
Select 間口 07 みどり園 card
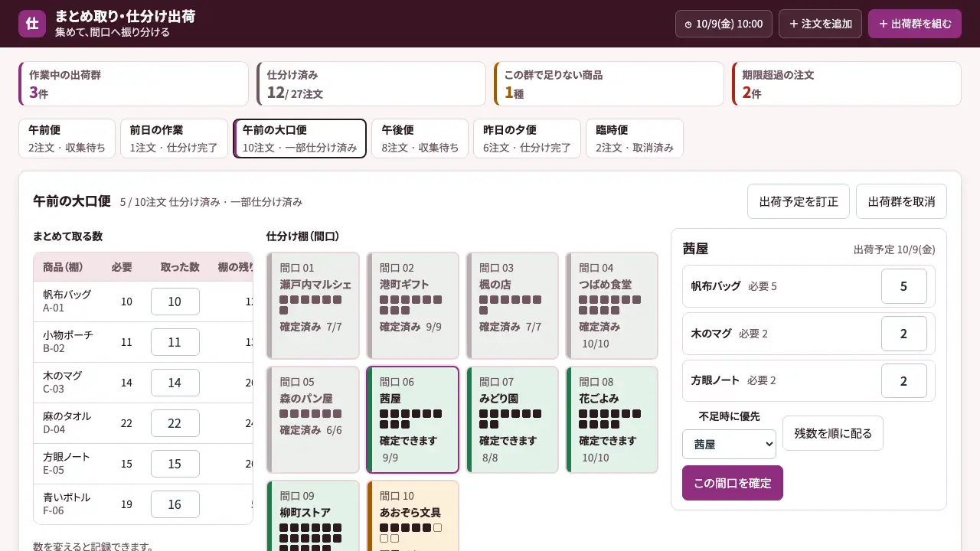[512, 420]
